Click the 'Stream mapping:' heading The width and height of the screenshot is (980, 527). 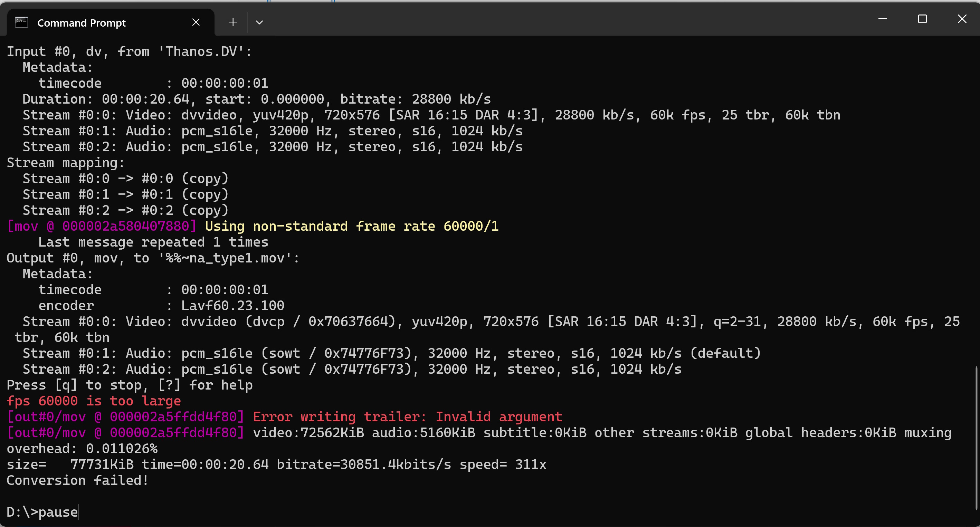(x=65, y=163)
